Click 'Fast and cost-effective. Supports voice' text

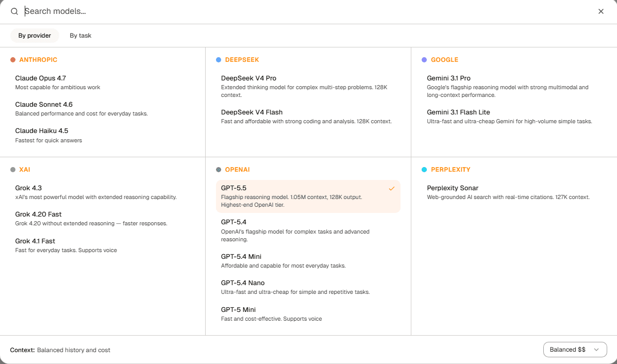(x=272, y=319)
